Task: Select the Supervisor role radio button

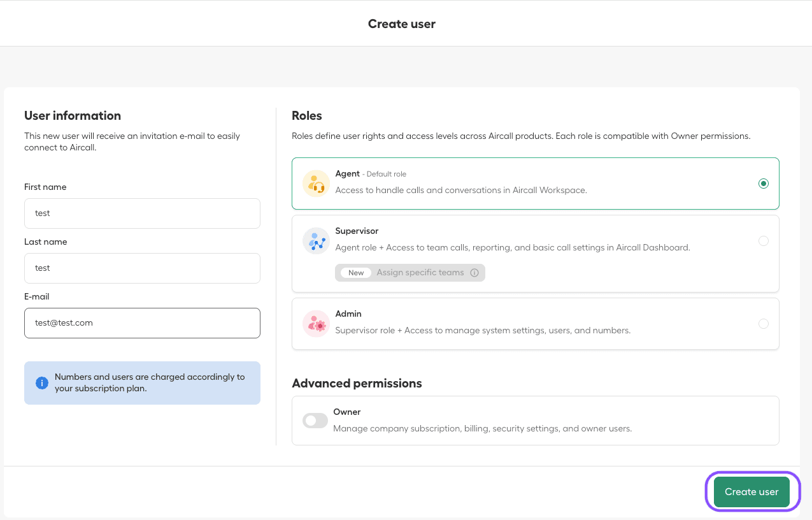Action: pyautogui.click(x=763, y=241)
